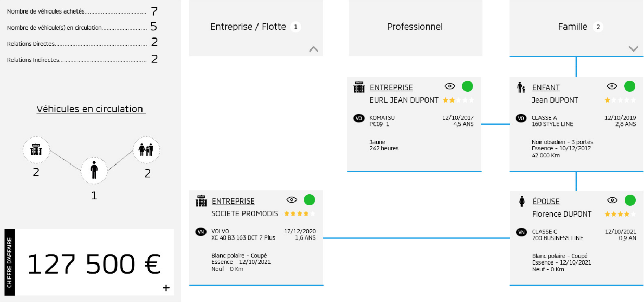
Task: Open the ENFANT link for Jean DUPONT
Action: point(546,87)
